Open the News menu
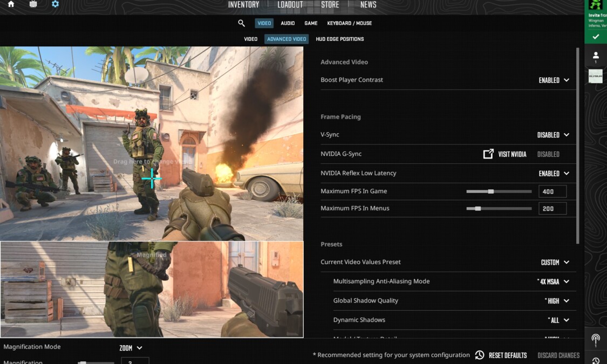Screen dimensions: 607x364 coord(368,5)
